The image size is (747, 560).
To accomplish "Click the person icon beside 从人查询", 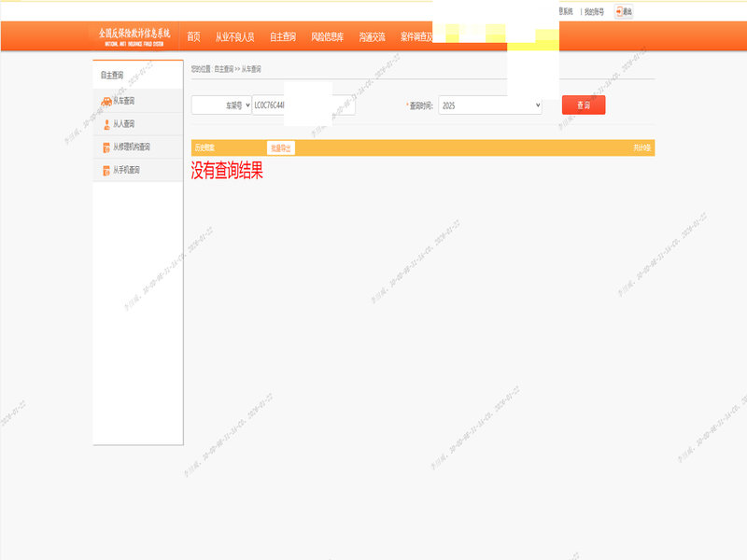I will pyautogui.click(x=106, y=124).
